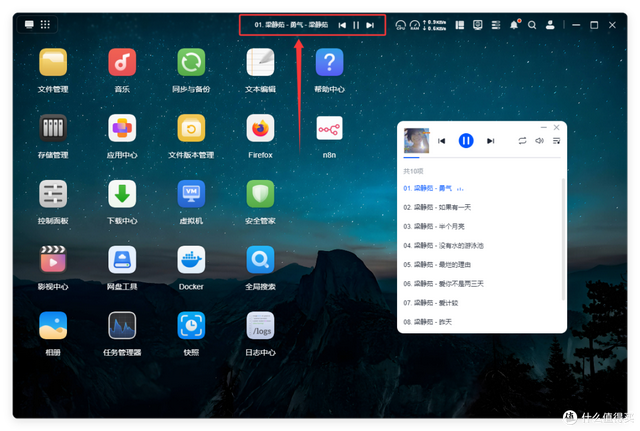Image resolution: width=640 pixels, height=431 pixels.
Task: Play next song in mini player
Action: pos(491,141)
